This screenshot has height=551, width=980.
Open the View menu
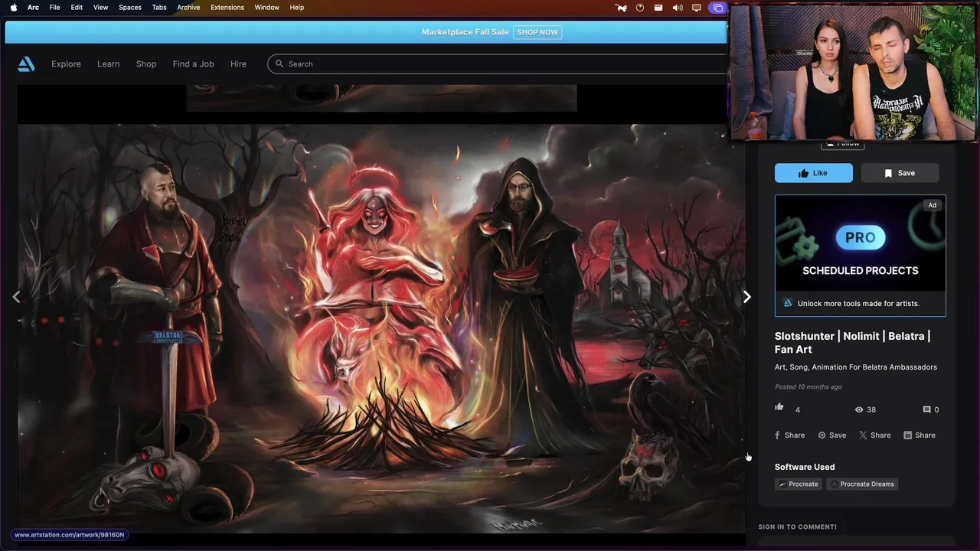coord(101,8)
